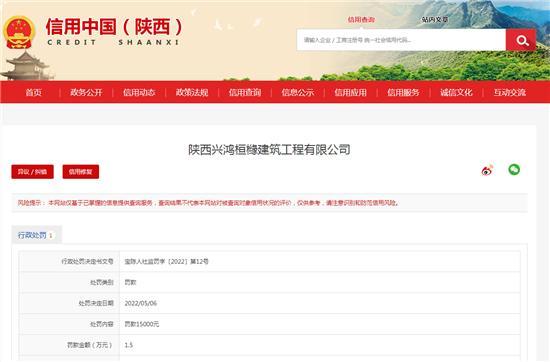The height and width of the screenshot is (362, 550).
Task: Click the 处罚内容 row label
Action: 102,324
